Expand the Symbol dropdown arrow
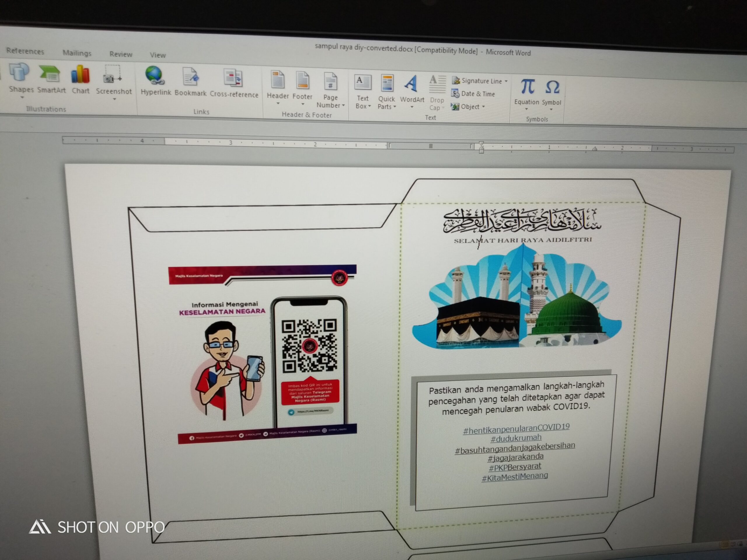Image resolution: width=747 pixels, height=560 pixels. point(551,110)
